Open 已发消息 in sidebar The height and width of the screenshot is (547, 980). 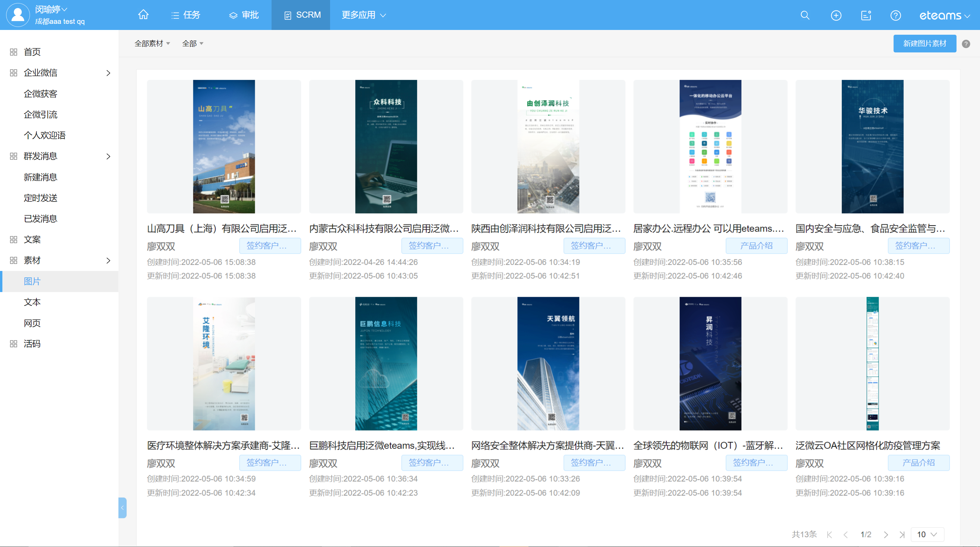pyautogui.click(x=40, y=219)
